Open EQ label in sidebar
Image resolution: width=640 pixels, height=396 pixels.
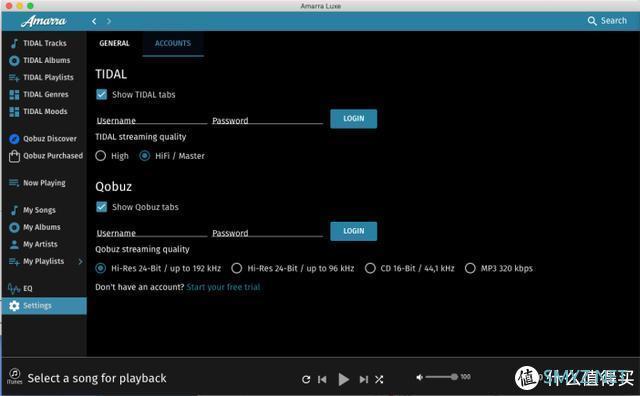28,289
